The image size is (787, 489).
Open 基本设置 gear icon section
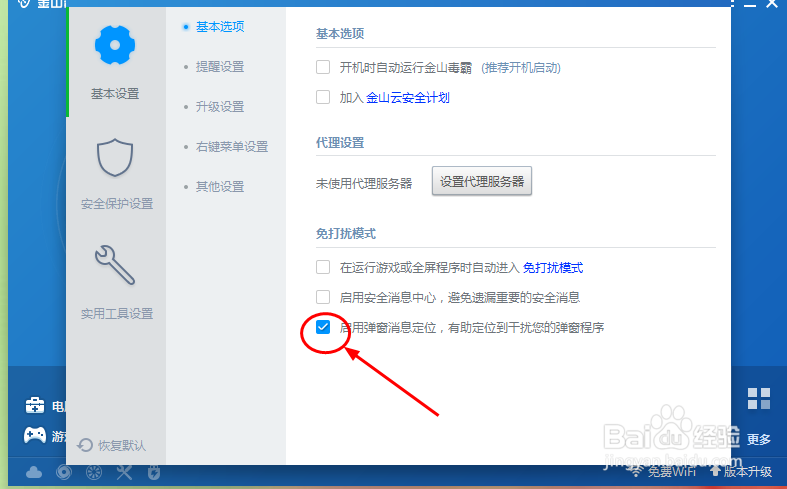(x=115, y=45)
